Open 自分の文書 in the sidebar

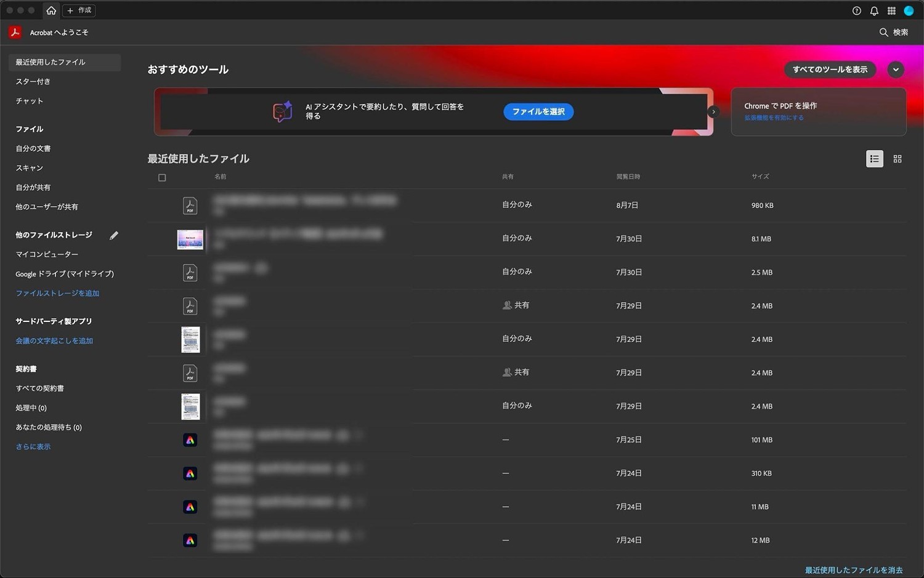point(33,148)
